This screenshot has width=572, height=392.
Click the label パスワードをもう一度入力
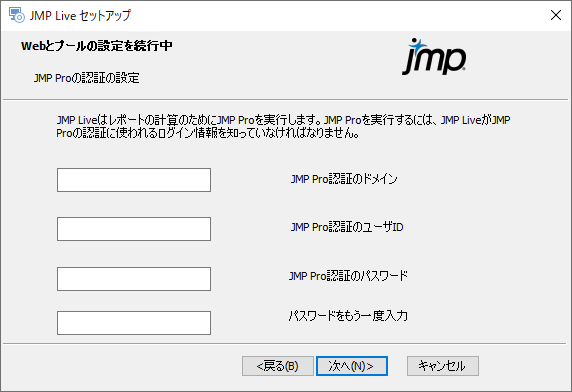[348, 315]
